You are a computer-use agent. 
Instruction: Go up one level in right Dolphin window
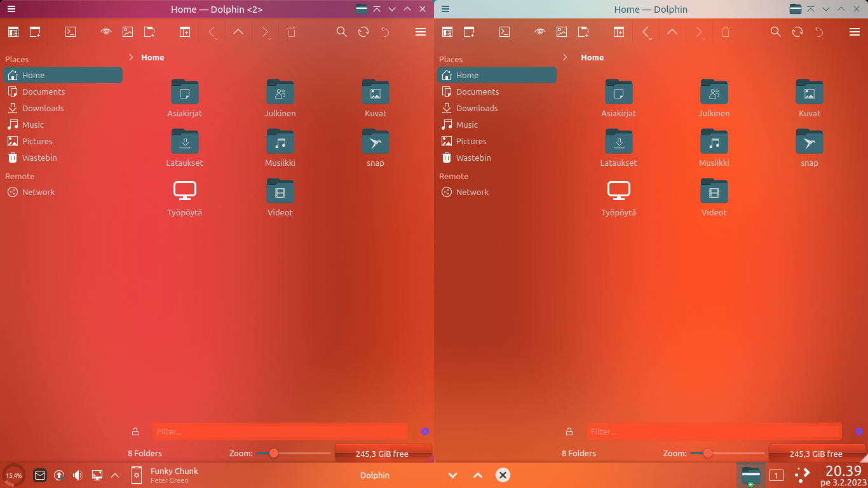click(672, 32)
